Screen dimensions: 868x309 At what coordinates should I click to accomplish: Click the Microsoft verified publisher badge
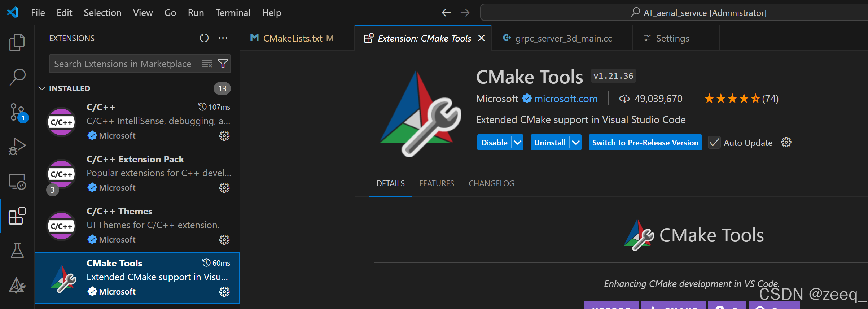(x=527, y=98)
